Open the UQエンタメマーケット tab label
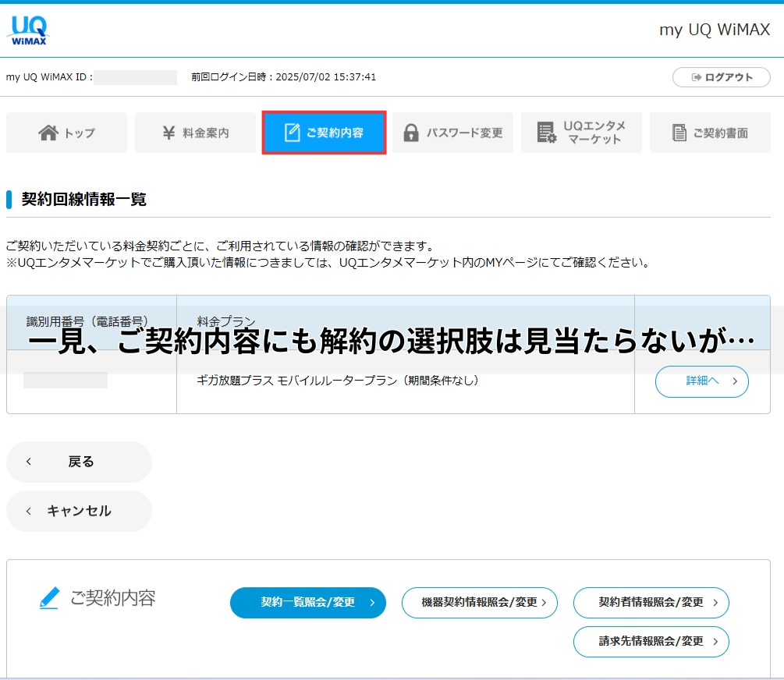The image size is (784, 680). coord(594,133)
